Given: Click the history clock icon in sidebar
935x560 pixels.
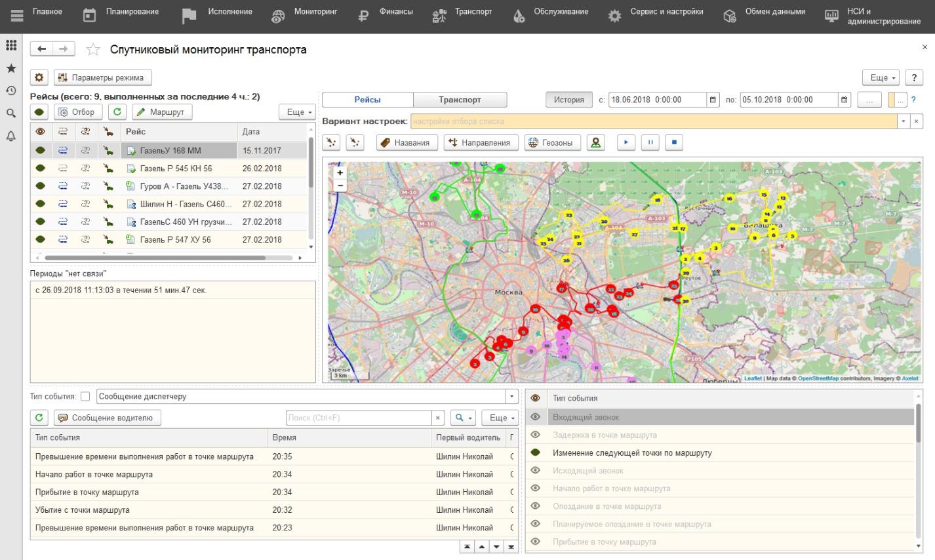Looking at the screenshot, I should point(11,90).
